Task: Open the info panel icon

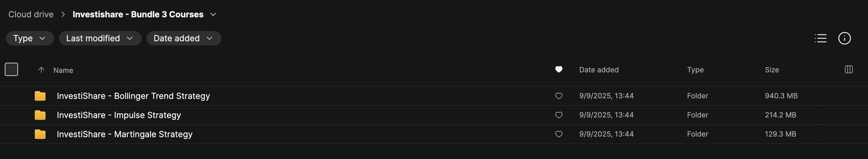Action: (844, 38)
